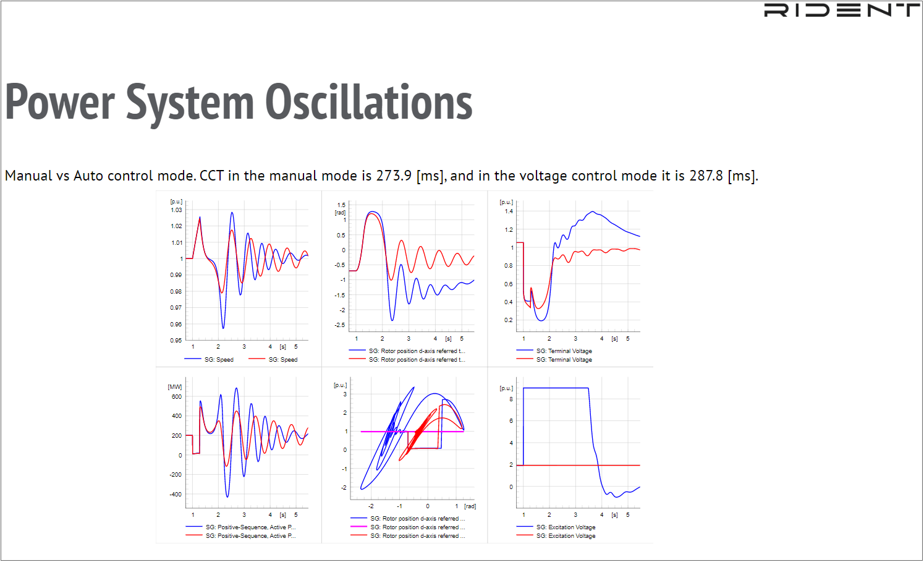The width and height of the screenshot is (924, 562).
Task: Open the SG Speed chart
Action: coord(239,279)
